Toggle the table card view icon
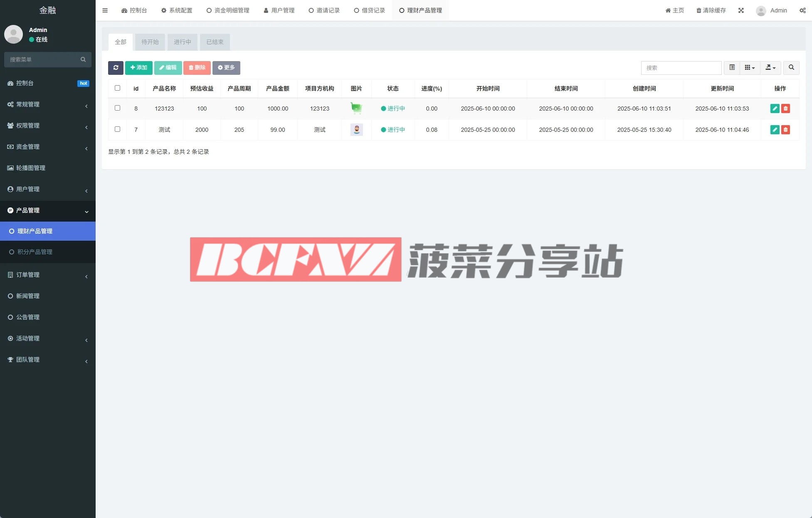Image resolution: width=812 pixels, height=518 pixels. 732,68
